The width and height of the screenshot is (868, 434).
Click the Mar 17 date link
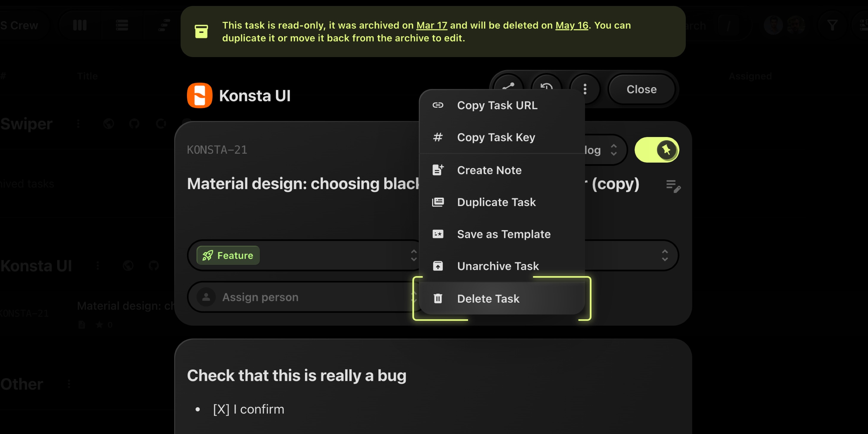tap(431, 25)
